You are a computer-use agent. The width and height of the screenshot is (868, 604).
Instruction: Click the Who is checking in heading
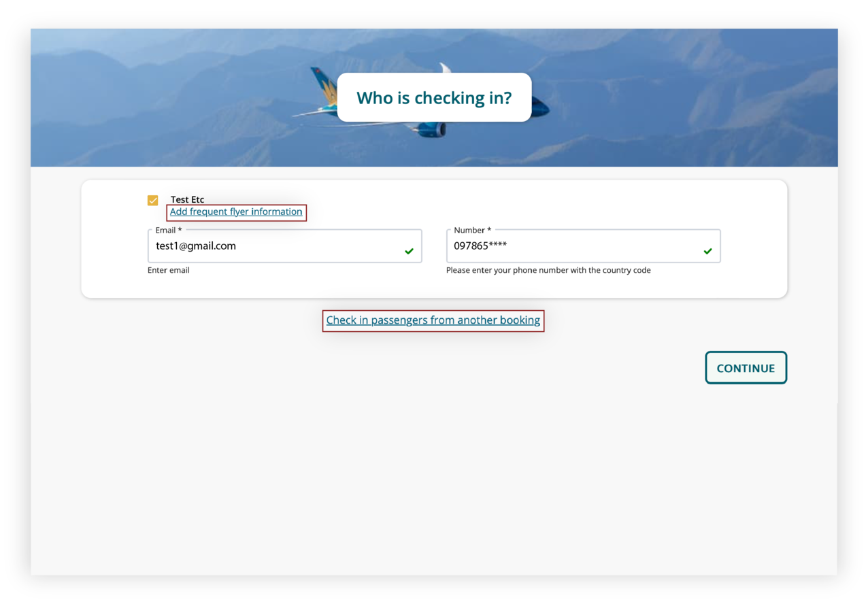pyautogui.click(x=434, y=97)
